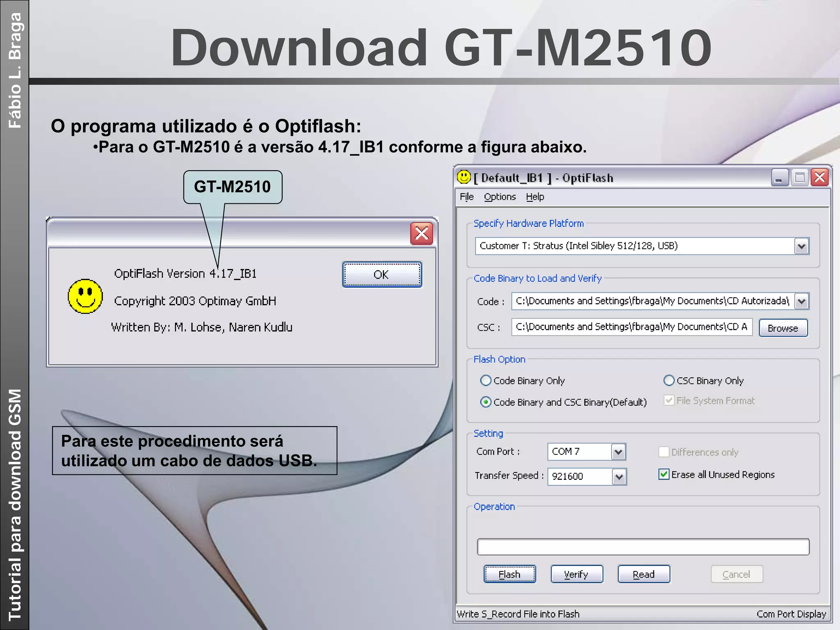Open the Com Port dropdown

pos(618,452)
